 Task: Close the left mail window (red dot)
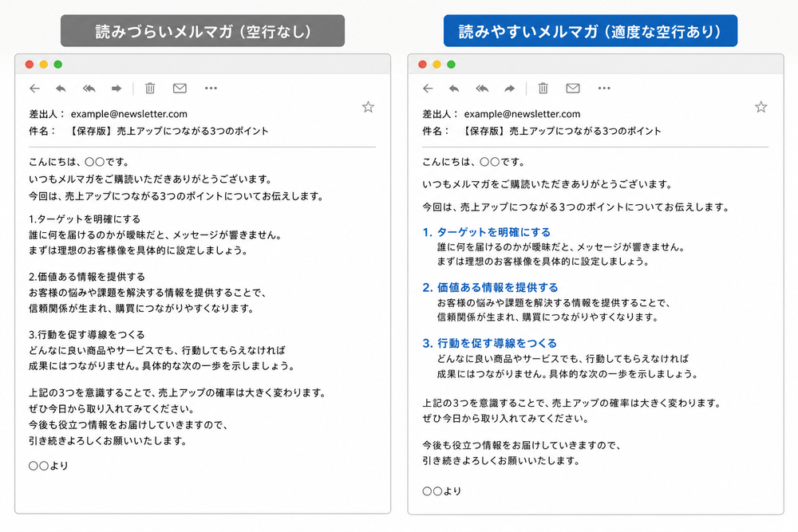tap(30, 64)
